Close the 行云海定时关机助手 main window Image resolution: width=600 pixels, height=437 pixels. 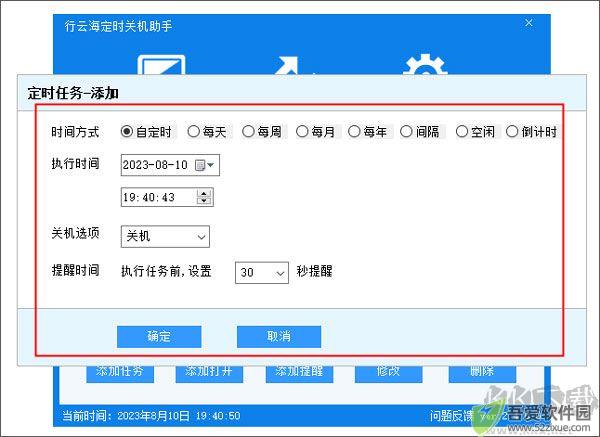[529, 23]
